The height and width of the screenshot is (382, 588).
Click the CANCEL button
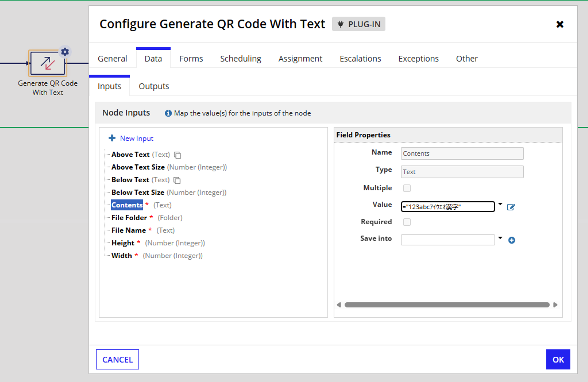(117, 359)
